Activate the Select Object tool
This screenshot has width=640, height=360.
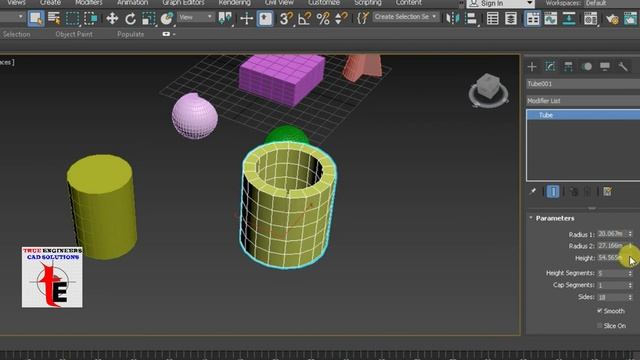click(36, 18)
